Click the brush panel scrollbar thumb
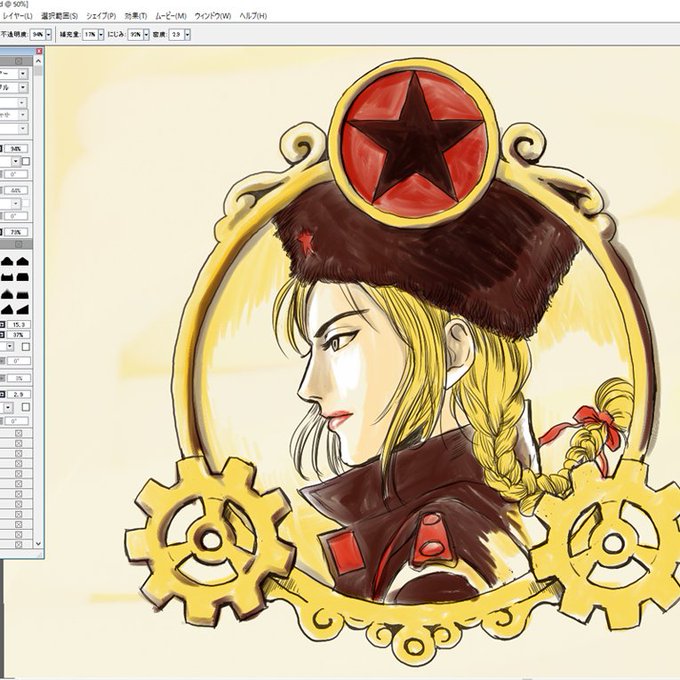The width and height of the screenshot is (680, 680). [x=38, y=71]
